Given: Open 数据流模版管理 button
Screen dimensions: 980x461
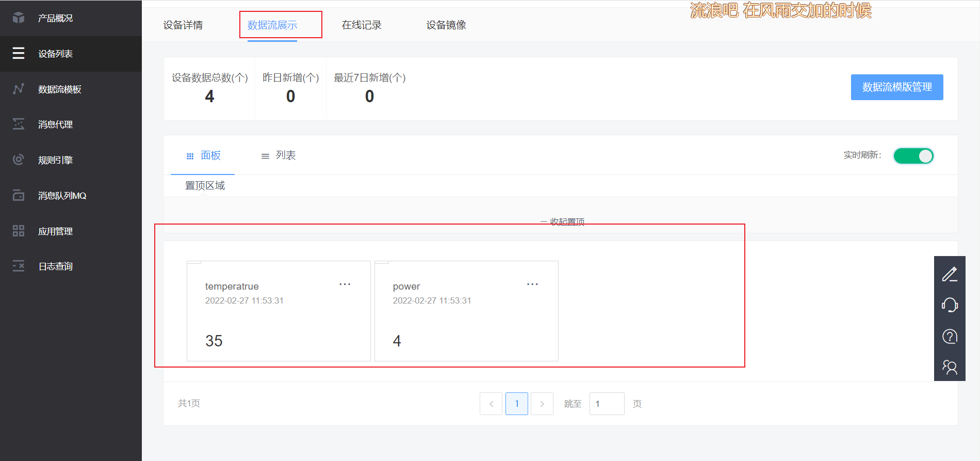Looking at the screenshot, I should 897,87.
